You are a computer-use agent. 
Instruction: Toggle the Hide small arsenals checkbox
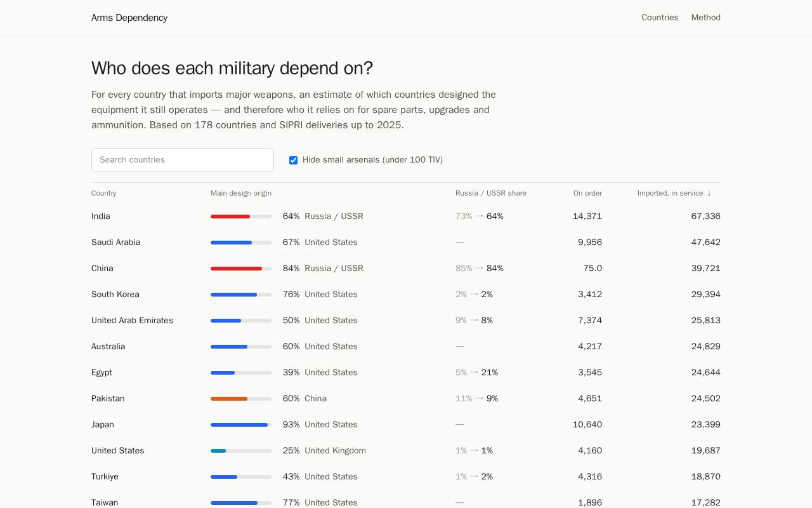pos(293,160)
